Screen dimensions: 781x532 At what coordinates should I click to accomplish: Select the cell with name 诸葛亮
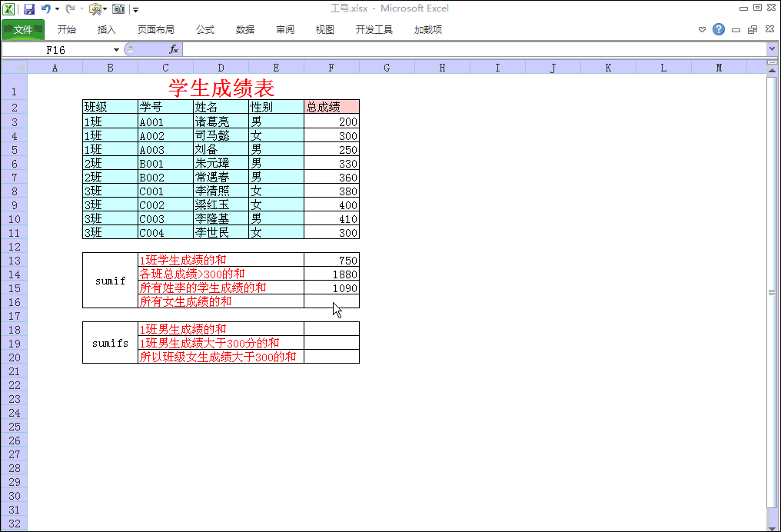coord(221,121)
